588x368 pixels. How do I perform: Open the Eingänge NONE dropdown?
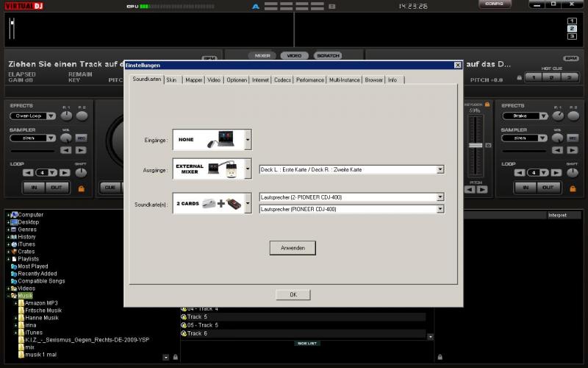coord(248,140)
